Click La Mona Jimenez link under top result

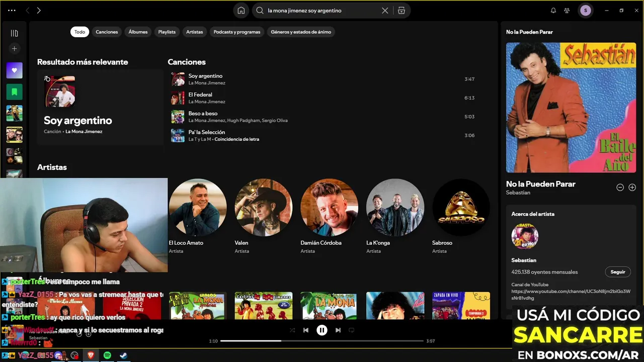tap(84, 132)
